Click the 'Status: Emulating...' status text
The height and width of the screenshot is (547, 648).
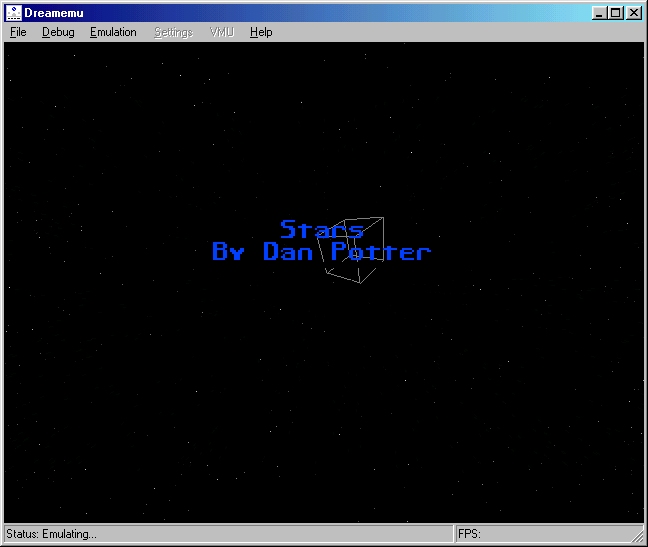tap(51, 534)
